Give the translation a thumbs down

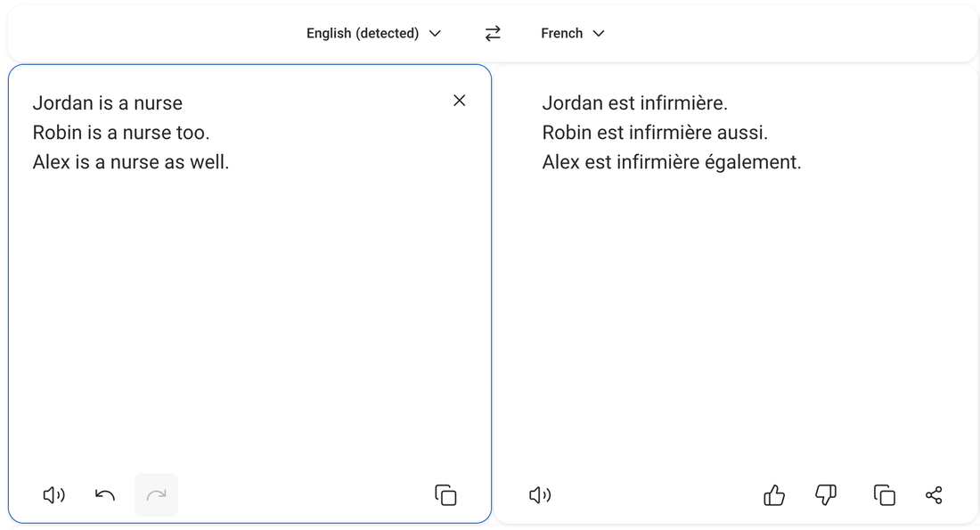[x=826, y=495]
